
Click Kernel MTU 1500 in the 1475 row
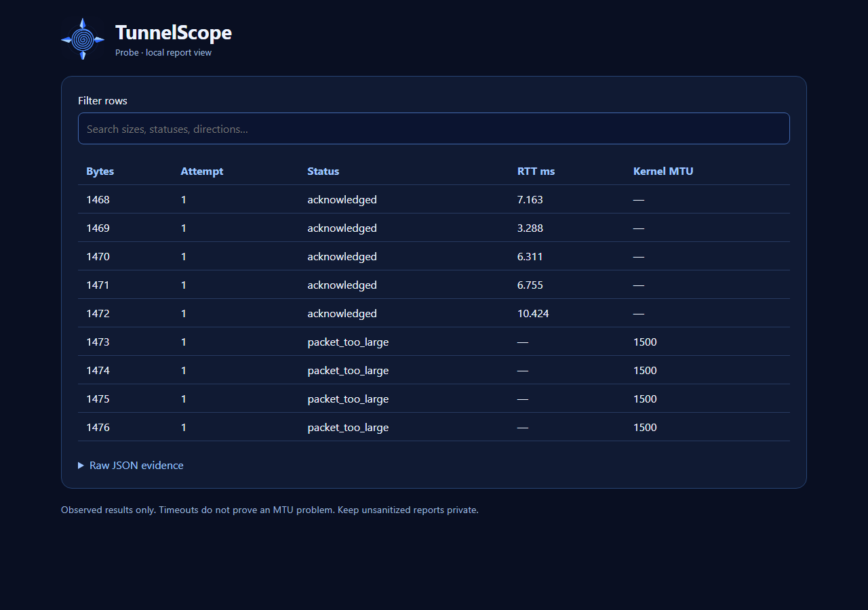click(x=645, y=399)
